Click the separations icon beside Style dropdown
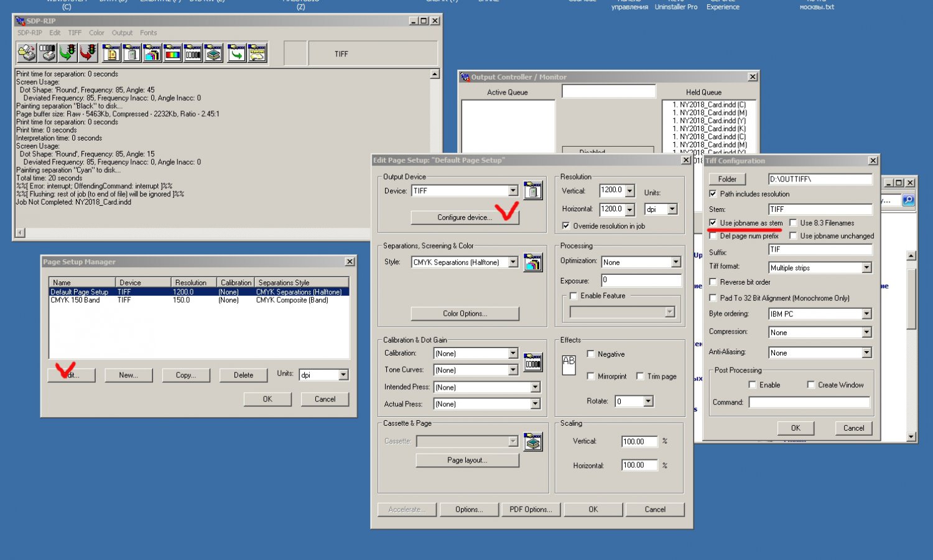The width and height of the screenshot is (933, 560). pos(532,262)
